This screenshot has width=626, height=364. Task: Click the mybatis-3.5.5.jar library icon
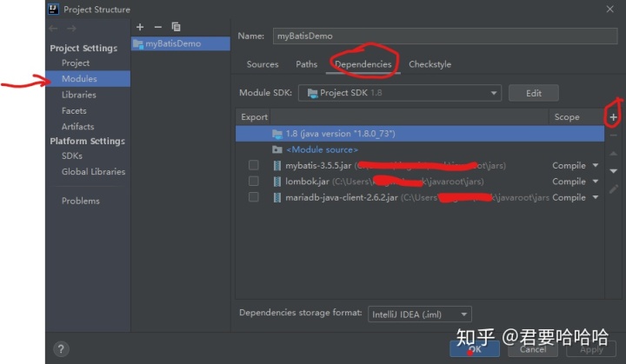click(276, 166)
